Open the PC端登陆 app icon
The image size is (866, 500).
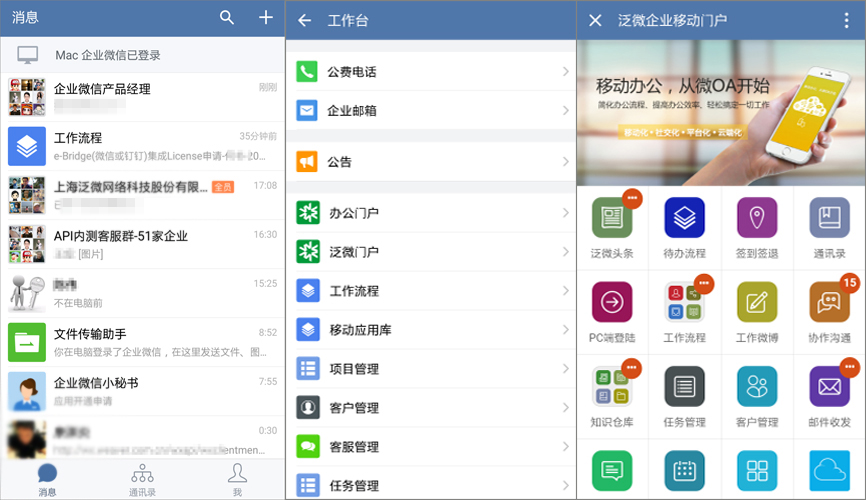(612, 302)
